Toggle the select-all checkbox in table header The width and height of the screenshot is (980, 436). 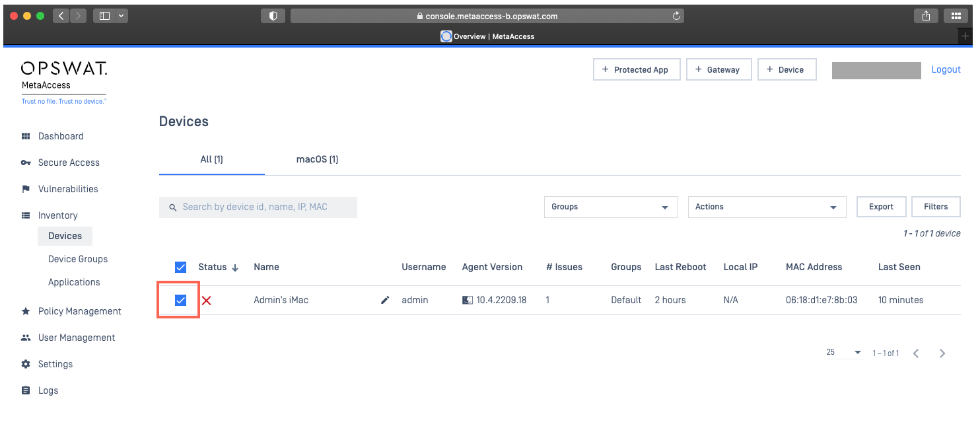pos(180,267)
